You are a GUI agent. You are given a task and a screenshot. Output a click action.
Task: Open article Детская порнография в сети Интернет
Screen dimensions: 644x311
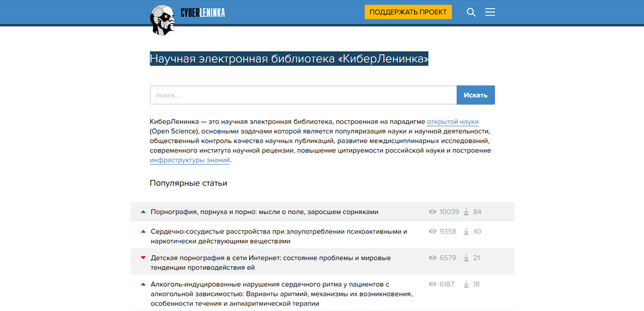(270, 263)
